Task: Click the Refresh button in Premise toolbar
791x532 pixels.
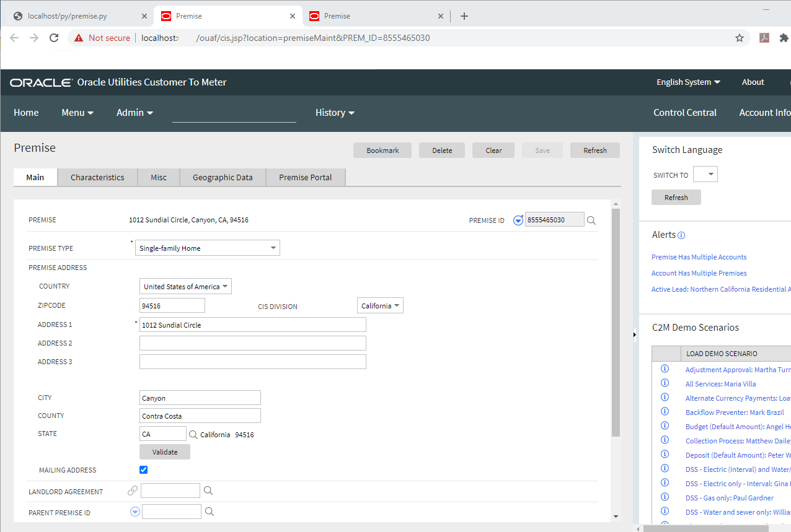Action: [595, 150]
